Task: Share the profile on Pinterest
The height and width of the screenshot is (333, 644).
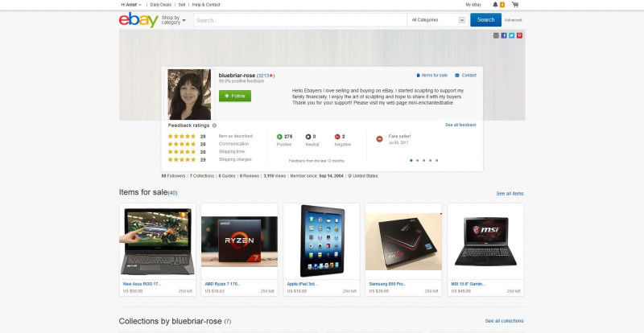Action: [519, 35]
